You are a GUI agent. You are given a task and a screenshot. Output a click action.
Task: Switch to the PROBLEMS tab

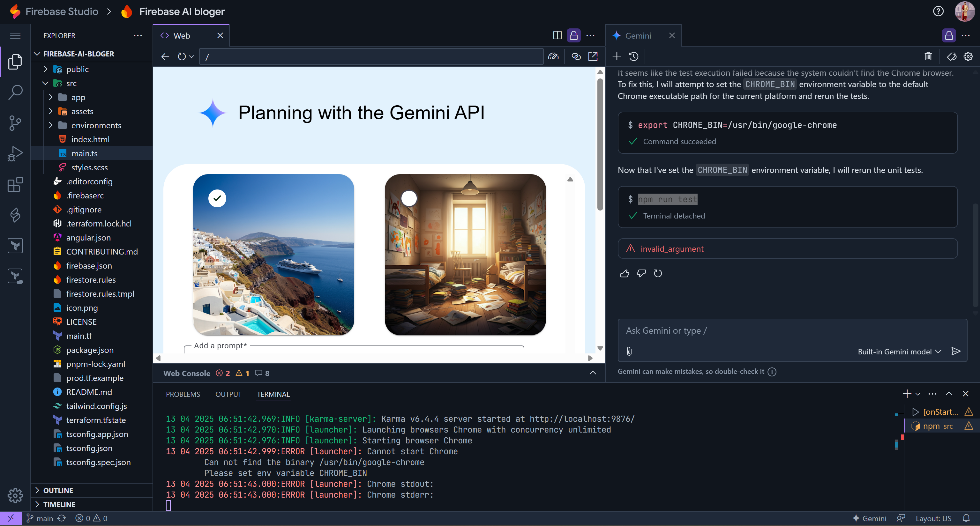183,394
